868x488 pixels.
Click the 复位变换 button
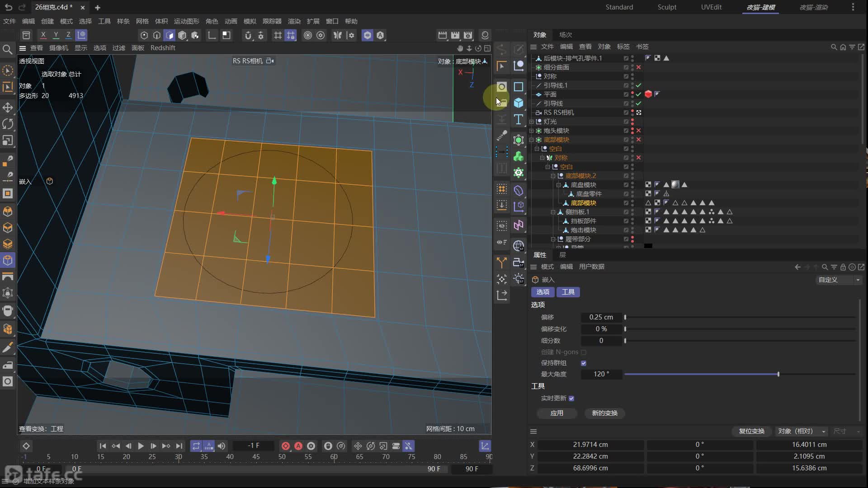pyautogui.click(x=751, y=432)
